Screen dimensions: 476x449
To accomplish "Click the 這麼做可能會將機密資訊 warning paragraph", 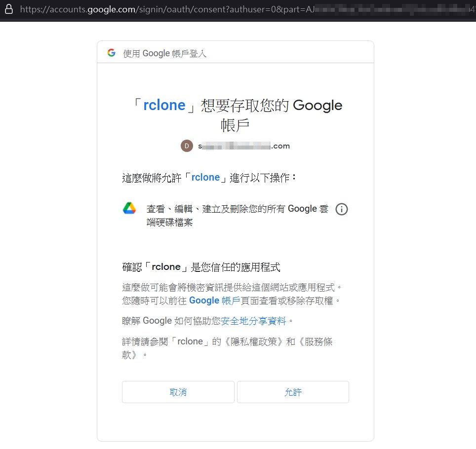I will [x=232, y=287].
